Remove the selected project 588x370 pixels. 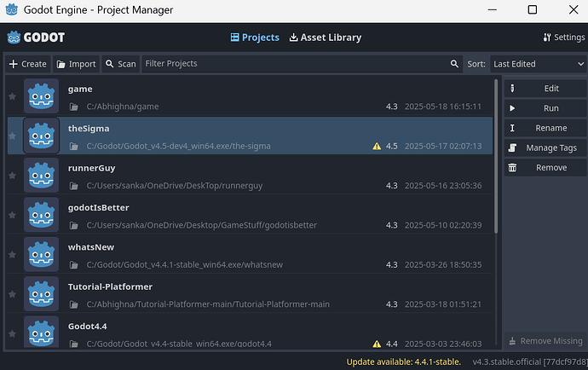545,168
